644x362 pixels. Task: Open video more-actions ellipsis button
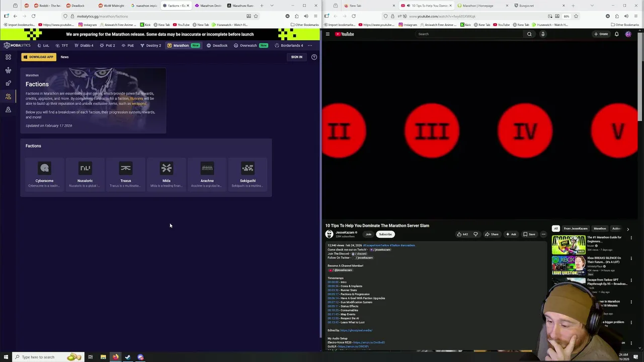[x=543, y=234]
